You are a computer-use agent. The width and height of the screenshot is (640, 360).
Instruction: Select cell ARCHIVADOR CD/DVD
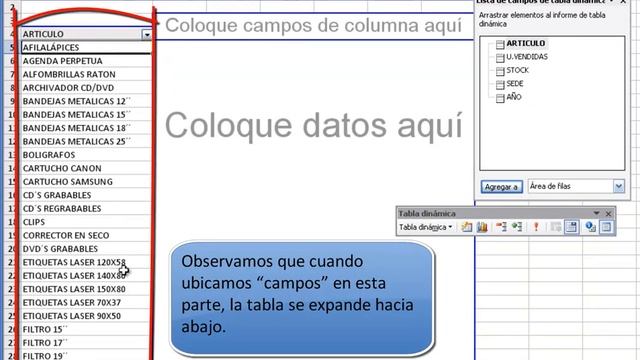pyautogui.click(x=86, y=88)
